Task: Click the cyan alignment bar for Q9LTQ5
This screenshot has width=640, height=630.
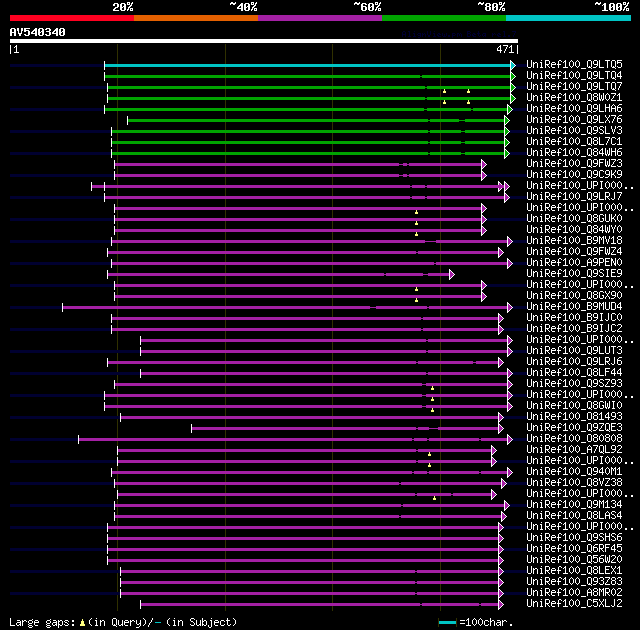Action: click(307, 65)
